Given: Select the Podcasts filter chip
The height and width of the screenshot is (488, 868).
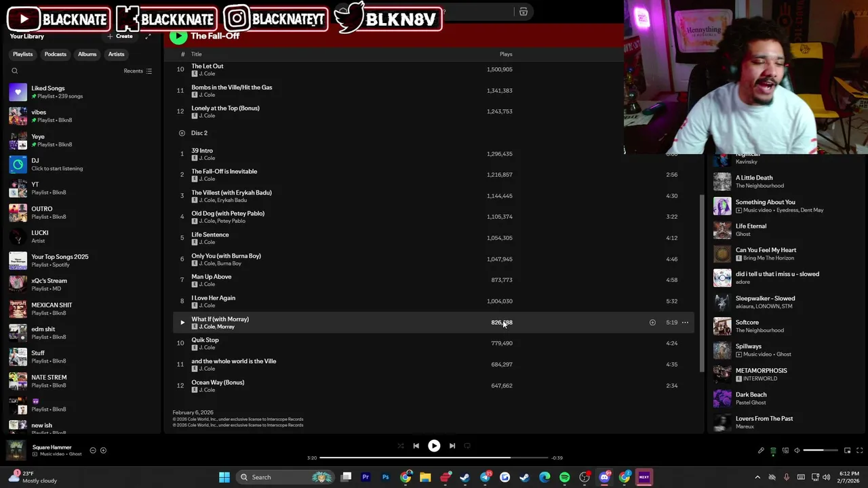Looking at the screenshot, I should click(56, 54).
